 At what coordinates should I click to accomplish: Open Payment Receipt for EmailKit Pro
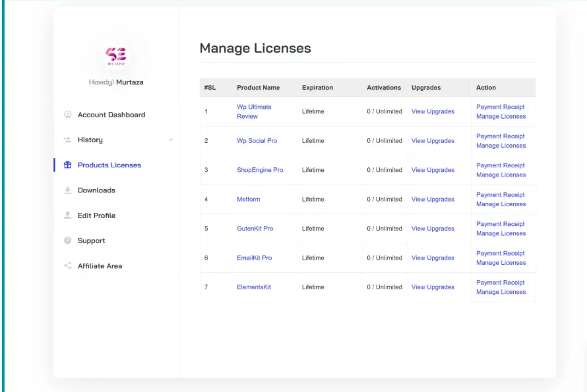500,253
